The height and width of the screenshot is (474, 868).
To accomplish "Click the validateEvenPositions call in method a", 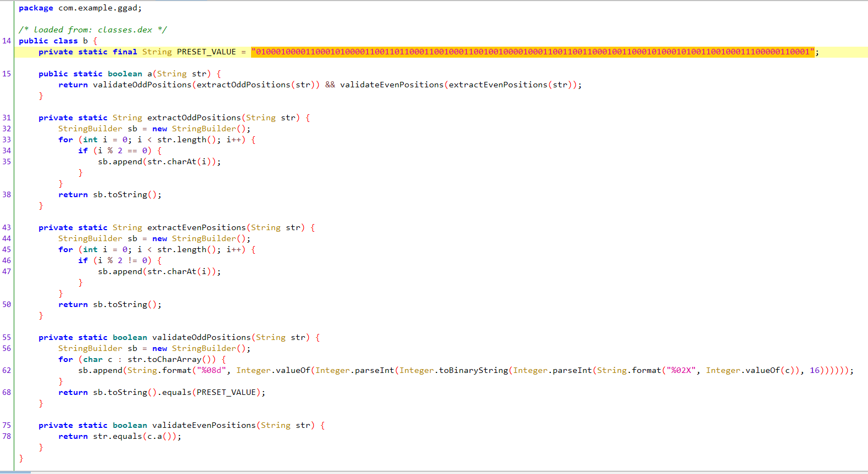I will tap(392, 85).
